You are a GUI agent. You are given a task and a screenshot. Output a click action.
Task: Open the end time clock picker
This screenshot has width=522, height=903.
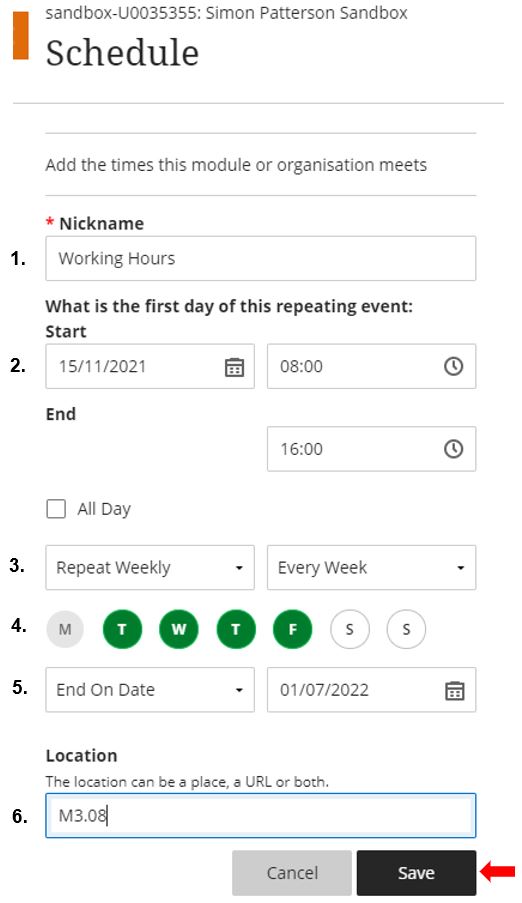point(453,449)
